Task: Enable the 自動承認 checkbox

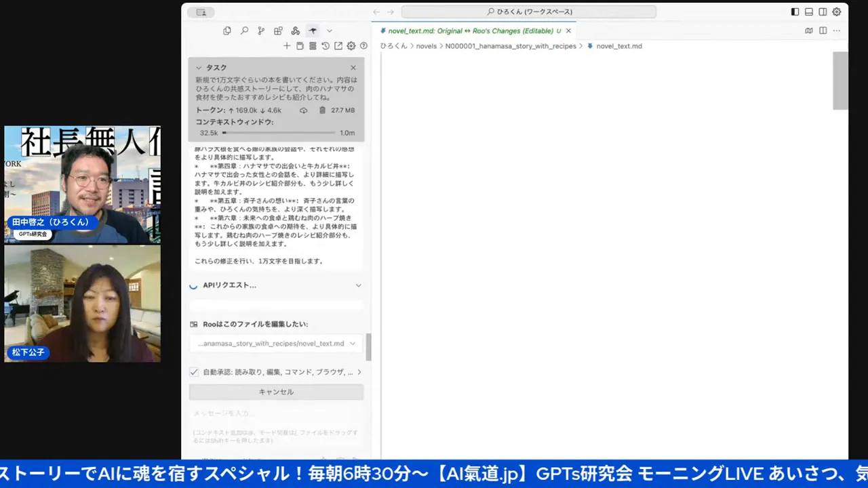Action: tap(194, 371)
